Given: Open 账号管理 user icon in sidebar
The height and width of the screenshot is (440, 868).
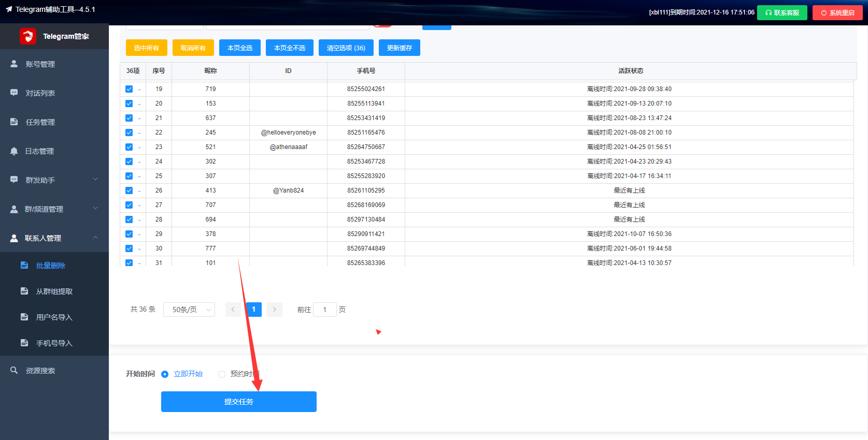Looking at the screenshot, I should 14,64.
